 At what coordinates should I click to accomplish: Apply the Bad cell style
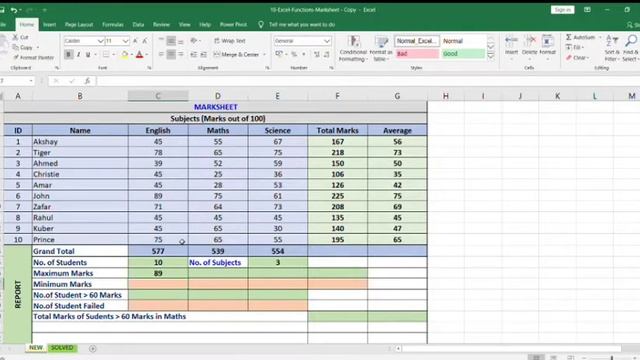click(417, 53)
